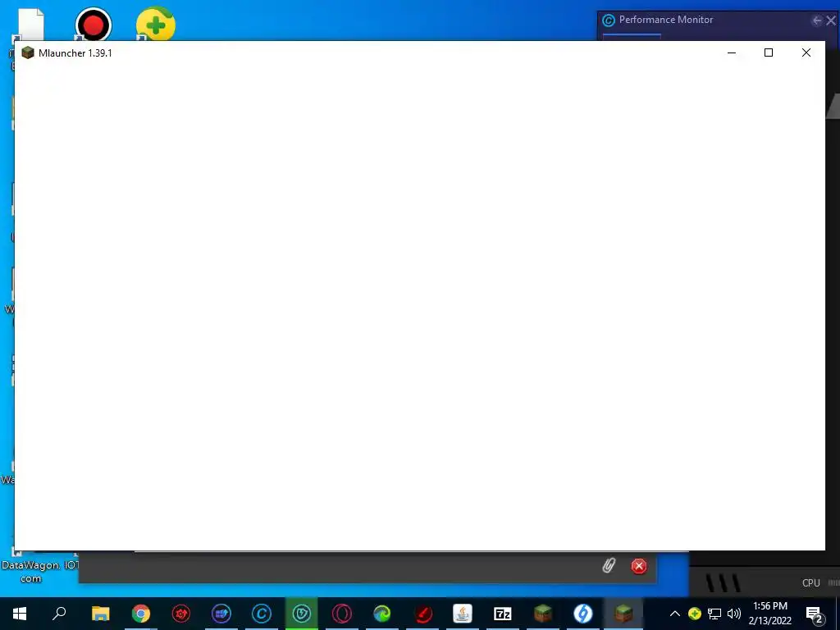Minimize the Mlauncher 1.39.1 window
Viewport: 840px width, 630px height.
(731, 52)
